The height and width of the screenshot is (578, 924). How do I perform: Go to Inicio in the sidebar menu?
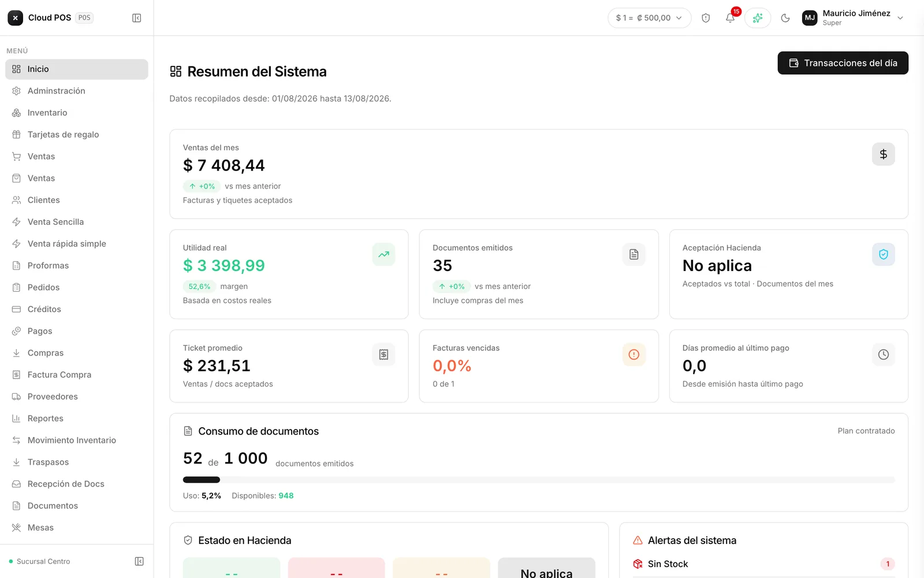tap(77, 69)
